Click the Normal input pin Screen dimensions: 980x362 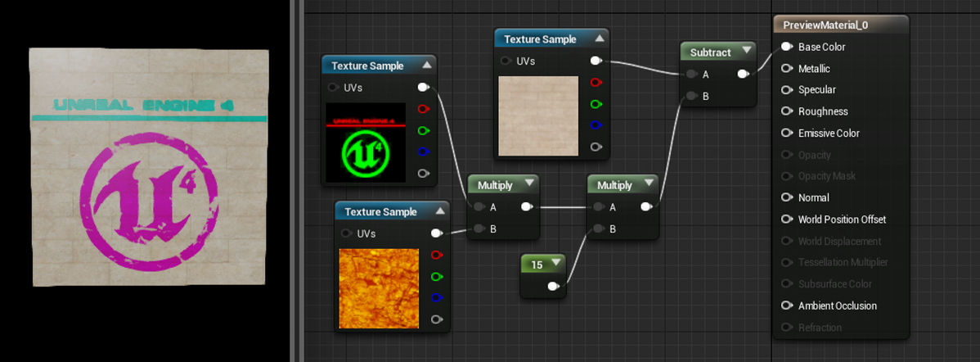point(787,198)
